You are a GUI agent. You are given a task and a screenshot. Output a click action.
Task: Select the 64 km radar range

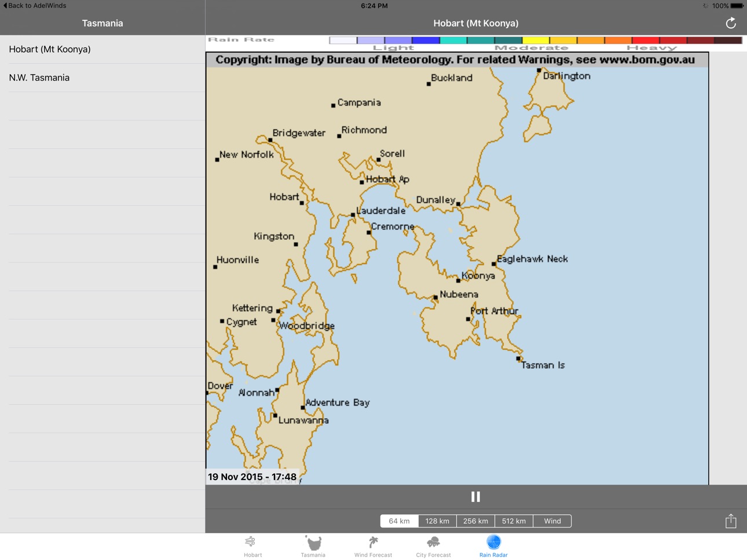399,521
